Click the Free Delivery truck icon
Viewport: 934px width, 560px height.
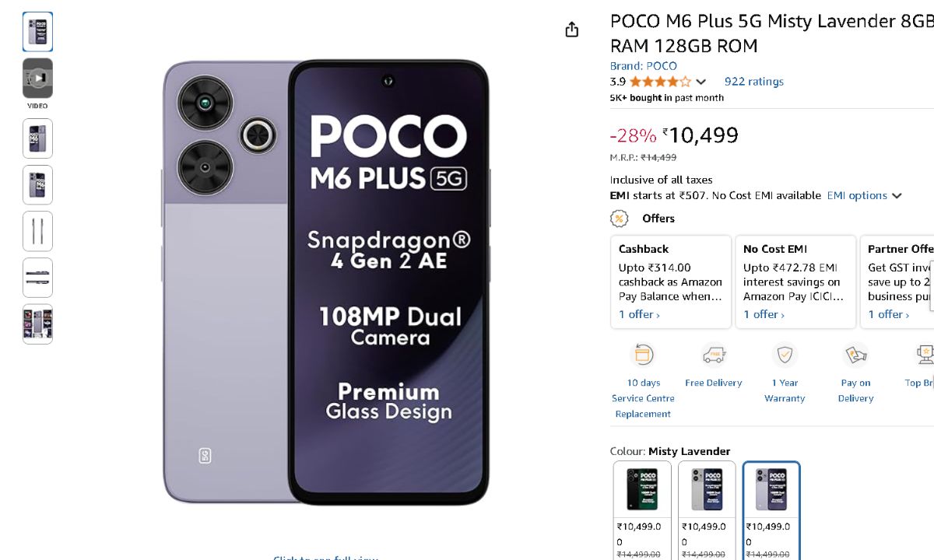(x=713, y=355)
